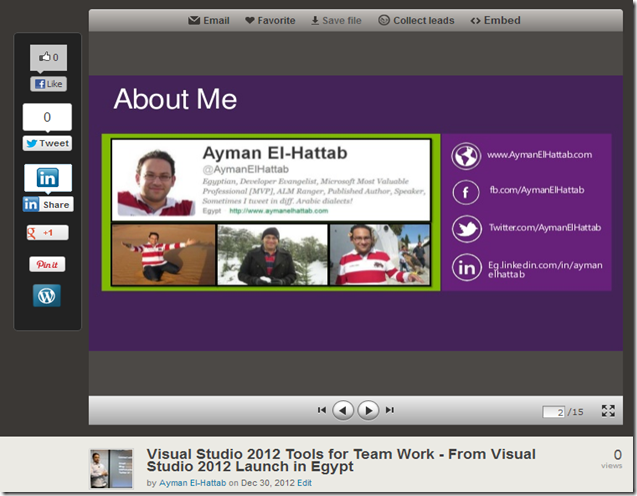
Task: Open the Embed code option
Action: coord(495,20)
